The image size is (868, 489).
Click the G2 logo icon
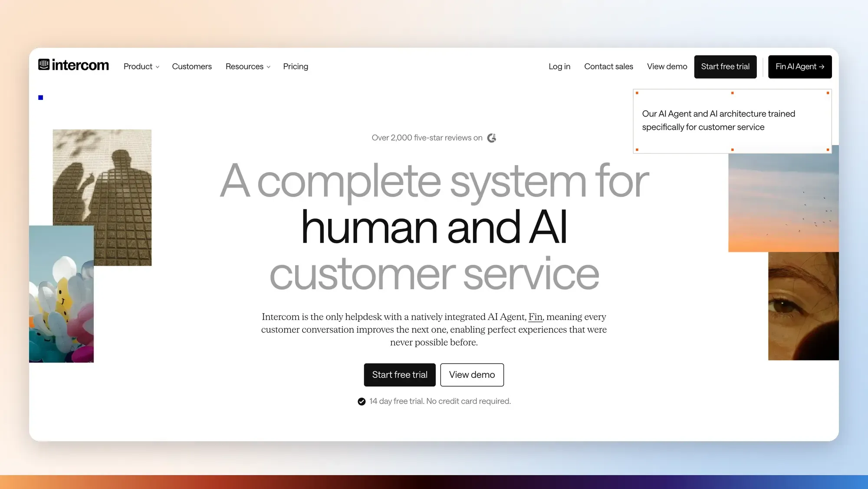point(491,138)
